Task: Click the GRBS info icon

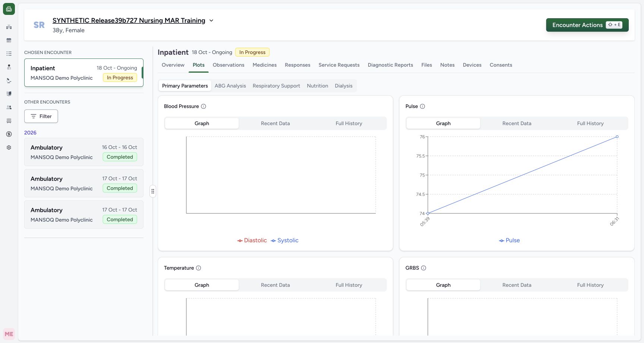Action: [423, 268]
